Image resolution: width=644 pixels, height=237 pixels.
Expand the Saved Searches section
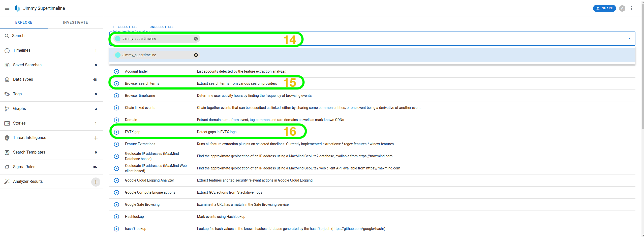tap(51, 65)
